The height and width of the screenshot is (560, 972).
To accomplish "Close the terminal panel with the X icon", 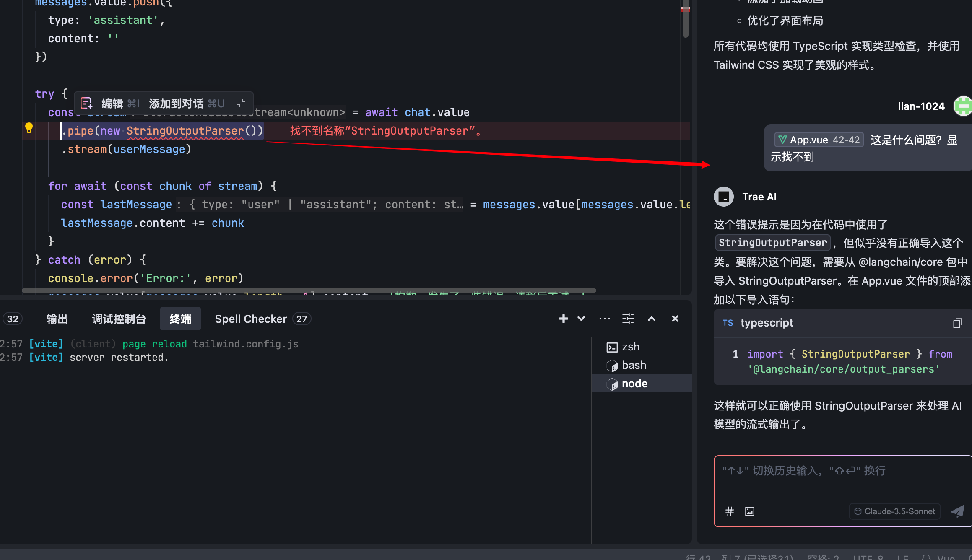I will [675, 319].
